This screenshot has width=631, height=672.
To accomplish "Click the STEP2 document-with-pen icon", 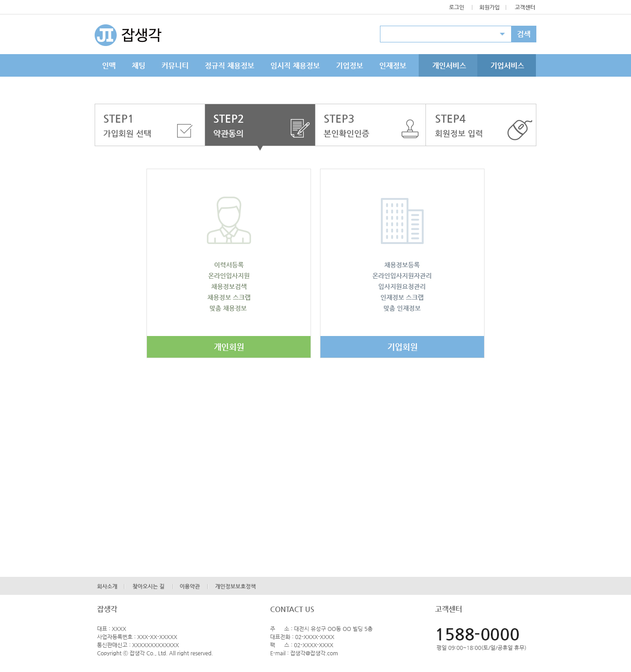I will [300, 129].
